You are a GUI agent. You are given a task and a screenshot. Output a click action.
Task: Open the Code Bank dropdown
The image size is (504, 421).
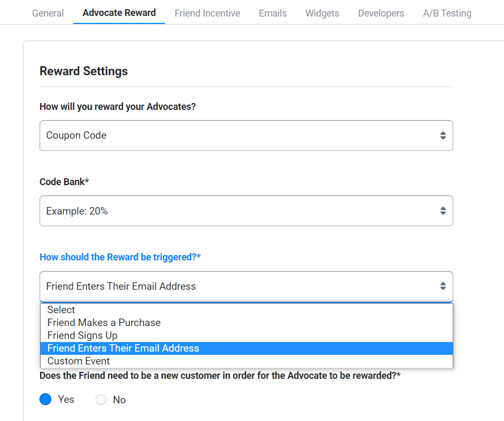tap(246, 211)
